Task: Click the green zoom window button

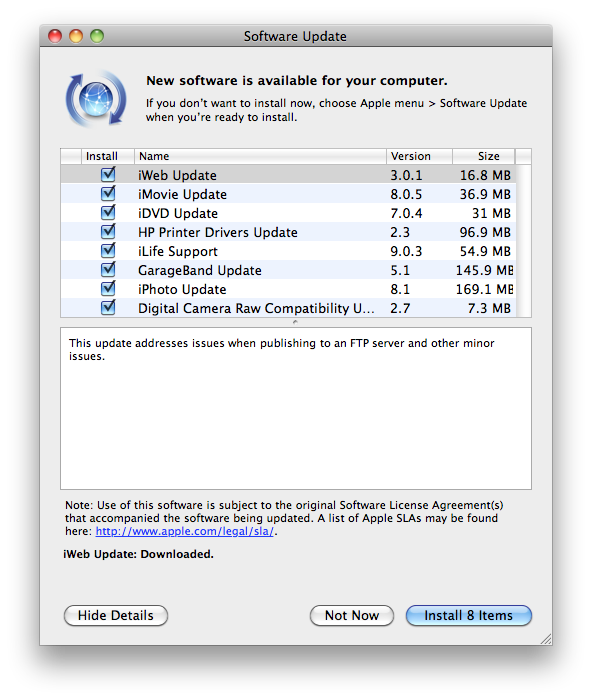Action: point(97,36)
